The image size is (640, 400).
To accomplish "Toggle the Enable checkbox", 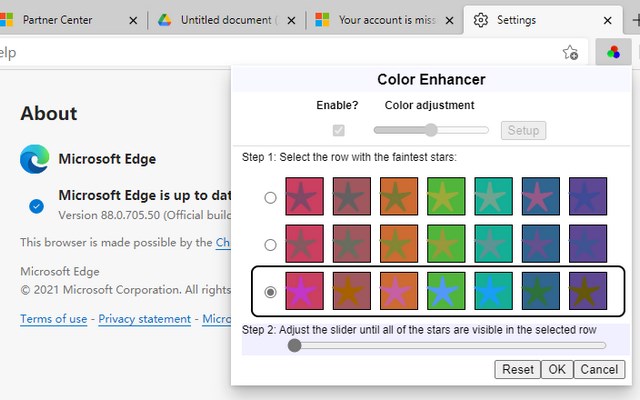I will point(339,130).
